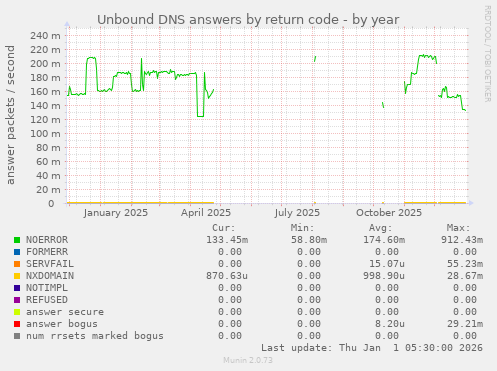
Task: Click the October 2025 axis label
Action: pyautogui.click(x=389, y=213)
